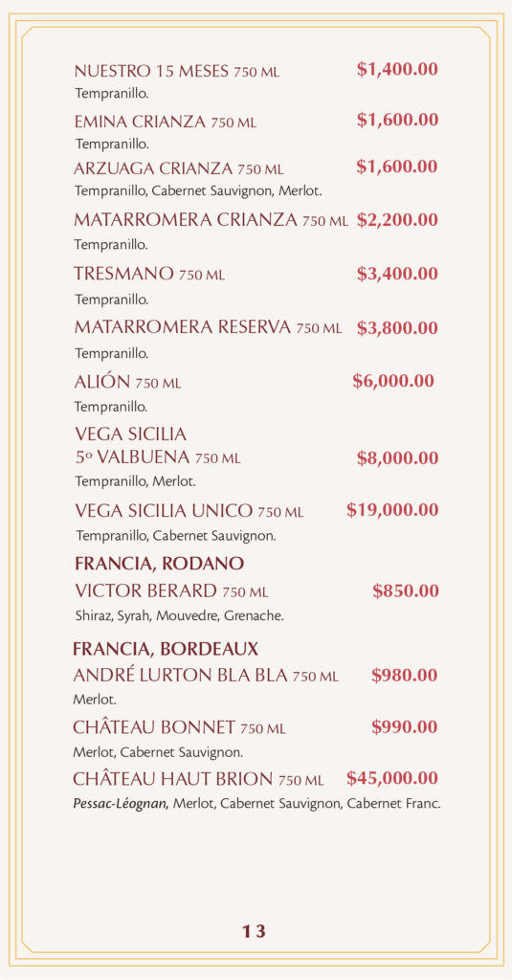Click the Château Bonnet $990.00 price

[405, 727]
